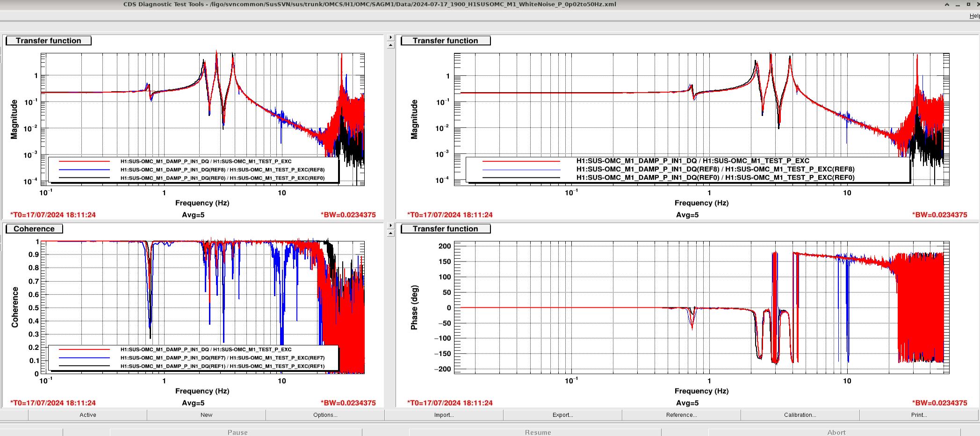Click the Import... button
Screen dimensions: 980x436
(444, 415)
